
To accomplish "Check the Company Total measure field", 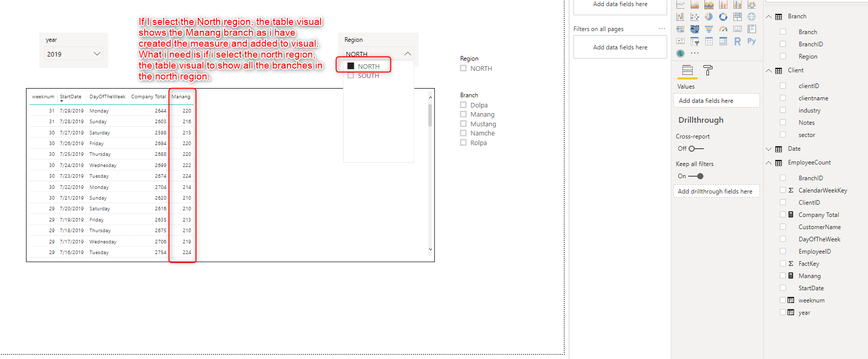I will (x=783, y=215).
